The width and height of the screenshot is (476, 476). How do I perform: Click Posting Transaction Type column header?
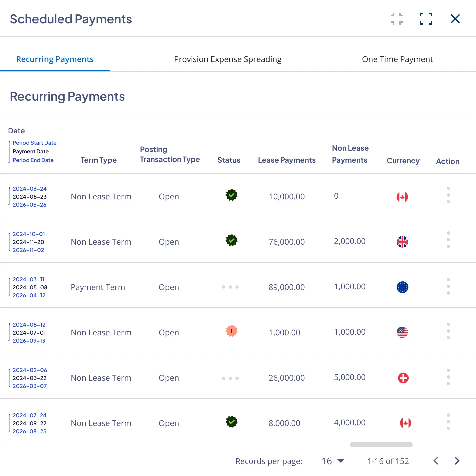[170, 154]
